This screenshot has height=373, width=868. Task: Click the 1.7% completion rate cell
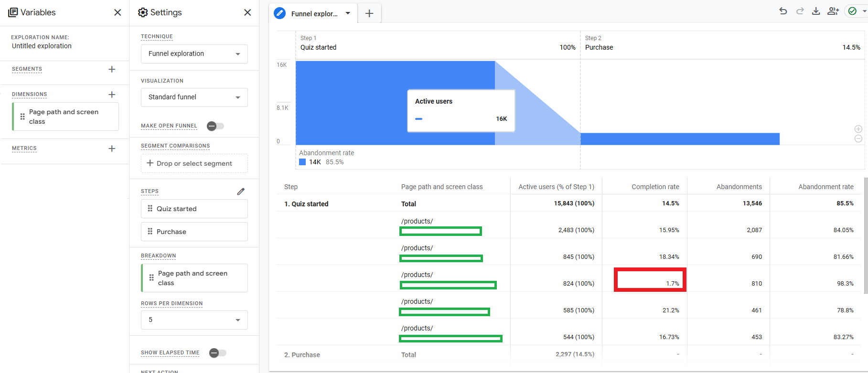tap(673, 284)
